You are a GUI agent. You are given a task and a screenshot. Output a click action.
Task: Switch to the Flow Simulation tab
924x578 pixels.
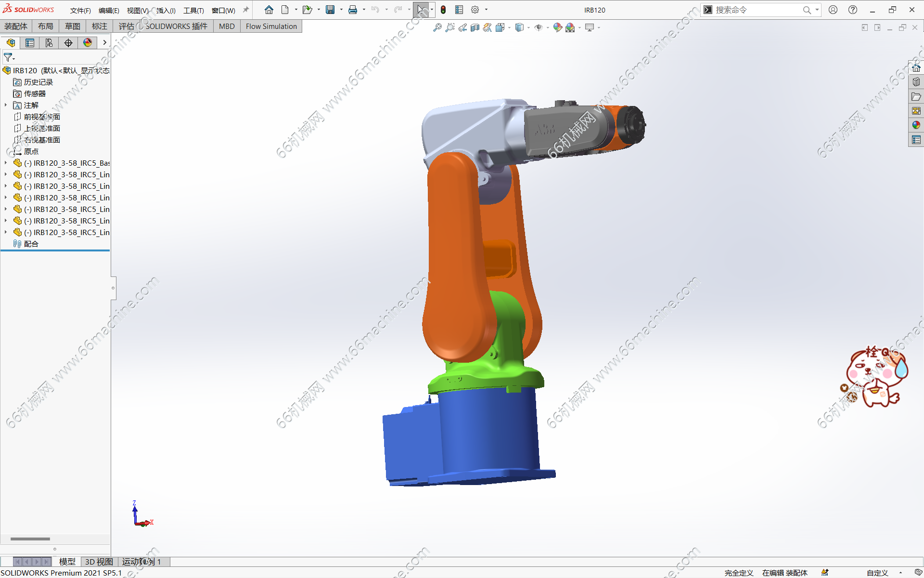pyautogui.click(x=271, y=26)
